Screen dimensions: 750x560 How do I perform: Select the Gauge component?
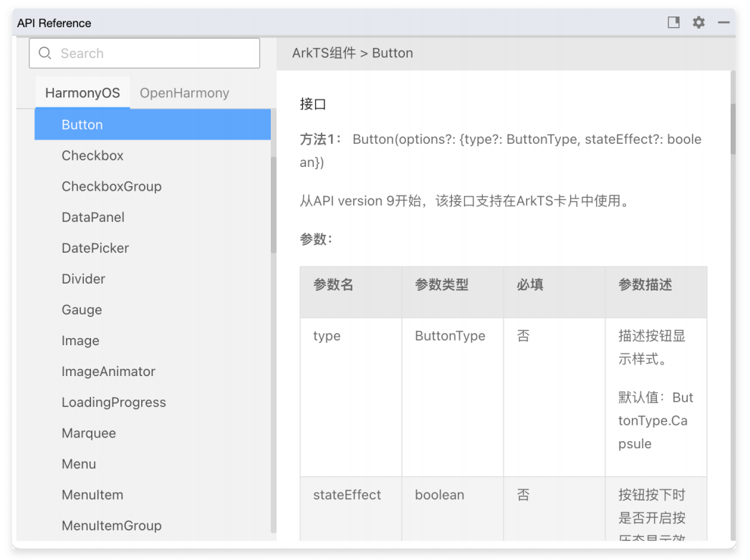tap(82, 310)
